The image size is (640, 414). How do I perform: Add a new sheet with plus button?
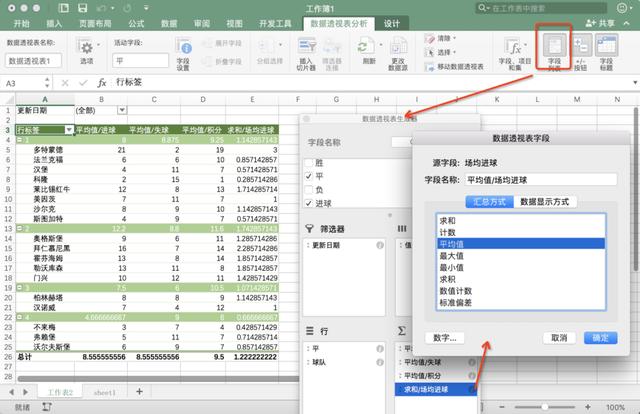[x=139, y=392]
